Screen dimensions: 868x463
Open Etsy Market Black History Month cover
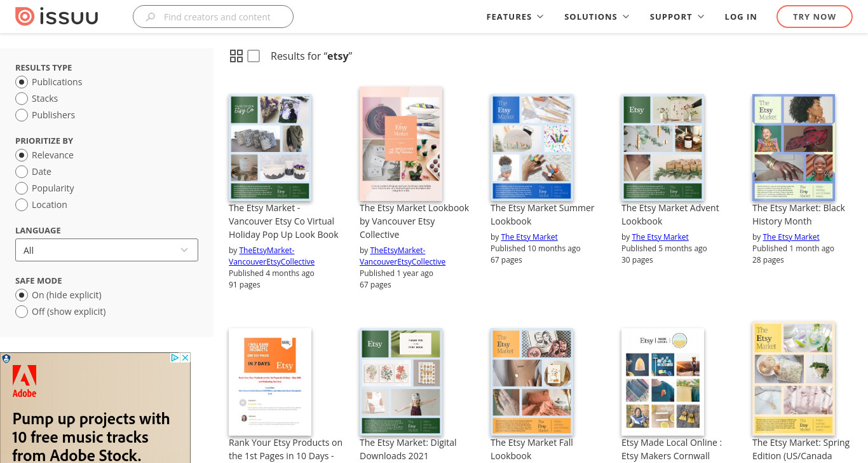pos(794,148)
